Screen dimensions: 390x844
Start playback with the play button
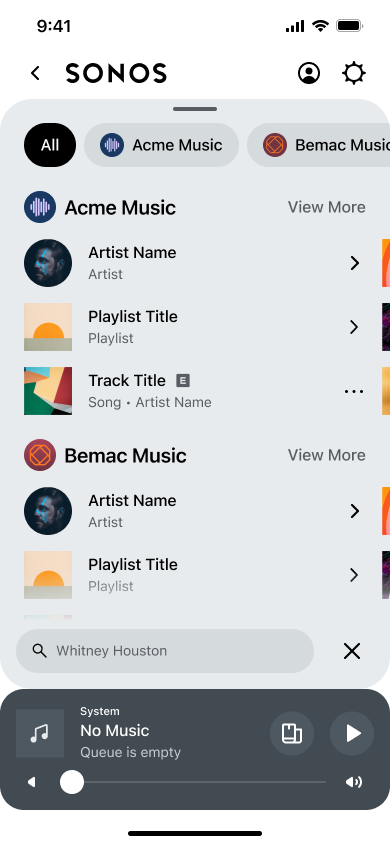352,733
